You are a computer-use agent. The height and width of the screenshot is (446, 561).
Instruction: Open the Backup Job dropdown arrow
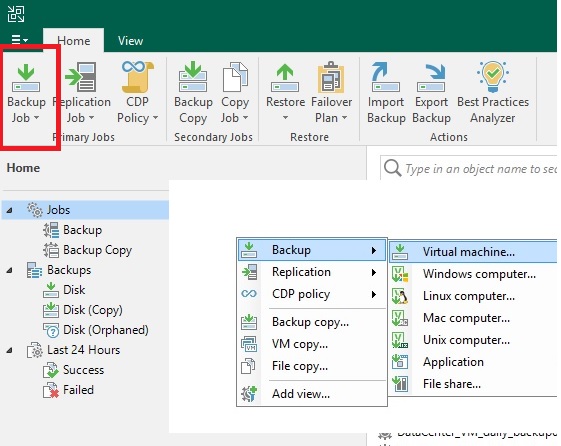36,118
